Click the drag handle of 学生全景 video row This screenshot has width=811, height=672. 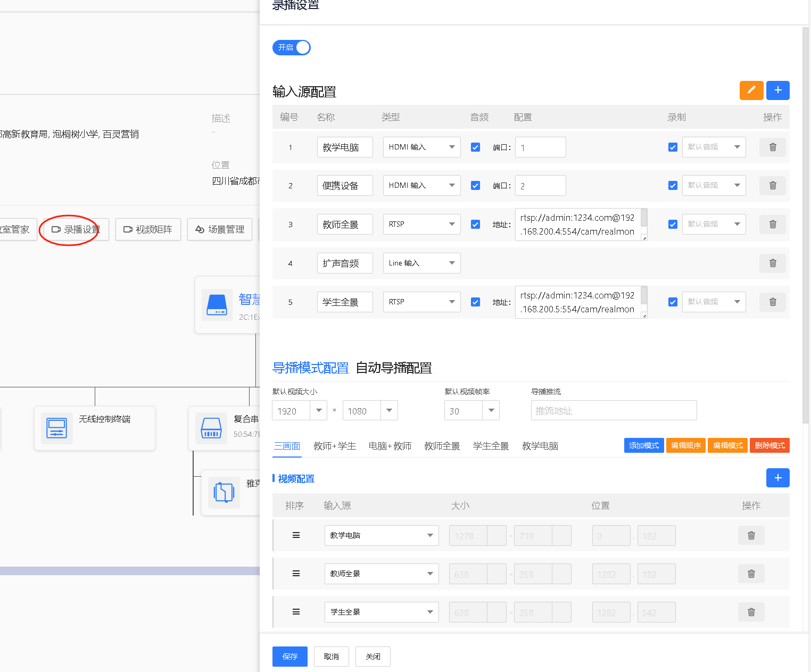pyautogui.click(x=296, y=612)
